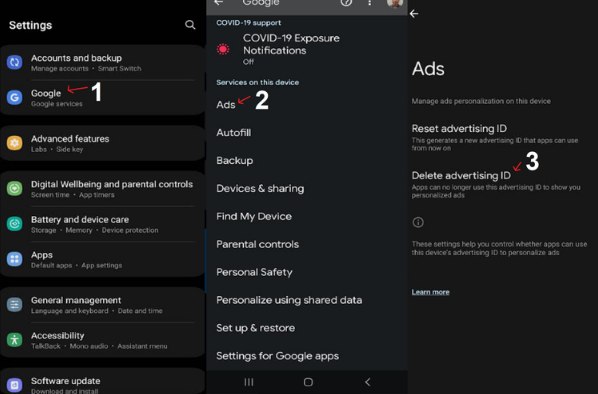
Task: Tap the back navigation chevron
Action: pyautogui.click(x=368, y=382)
